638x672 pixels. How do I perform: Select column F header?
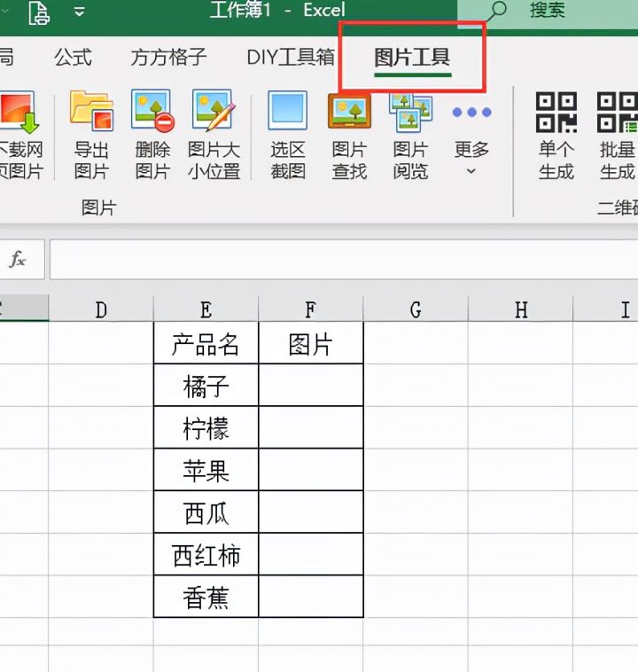pyautogui.click(x=311, y=309)
